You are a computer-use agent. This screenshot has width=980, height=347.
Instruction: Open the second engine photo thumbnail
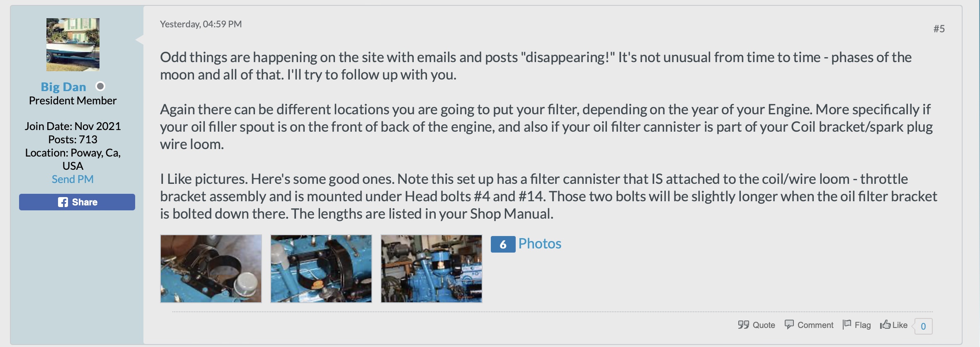pos(321,269)
